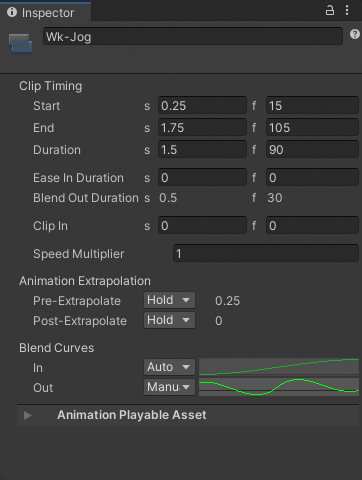Click the Ease In Duration seconds field

coord(202,178)
